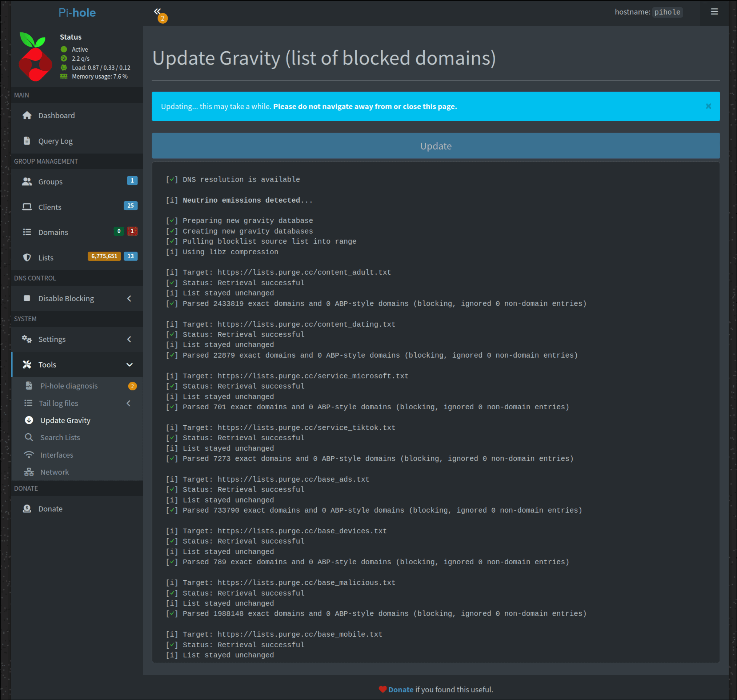Click the Network topology icon

click(29, 472)
